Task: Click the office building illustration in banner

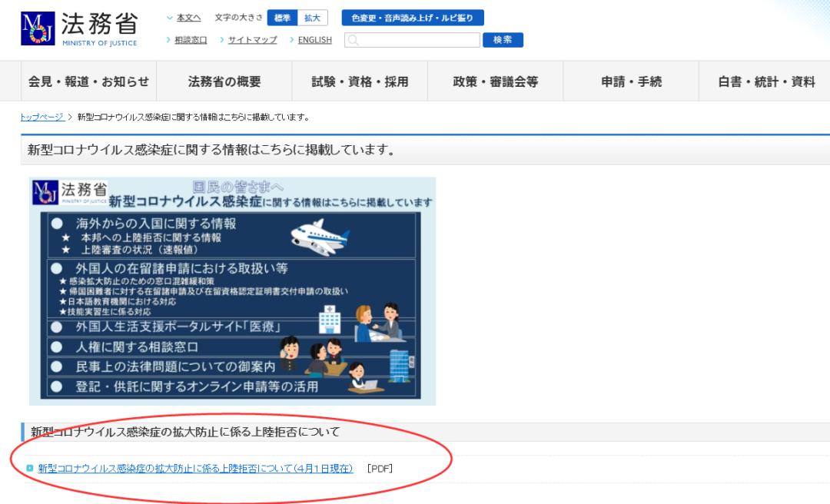Action: point(400,365)
